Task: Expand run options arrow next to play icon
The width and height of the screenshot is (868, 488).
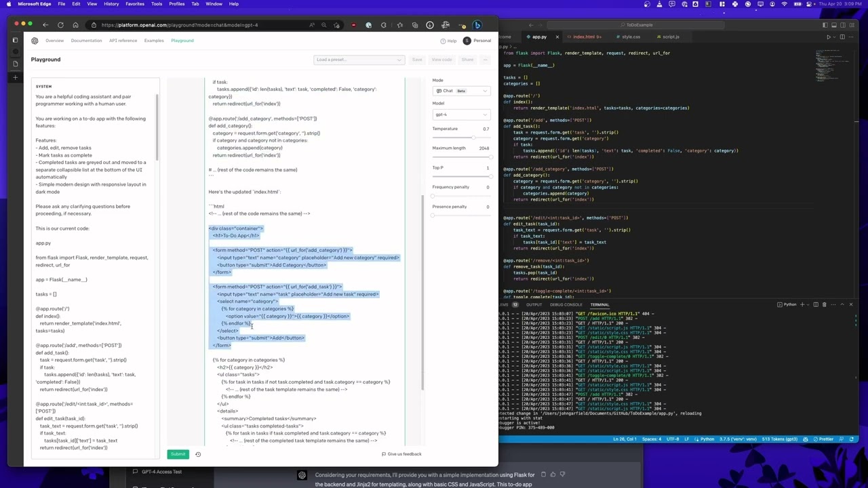Action: 834,37
